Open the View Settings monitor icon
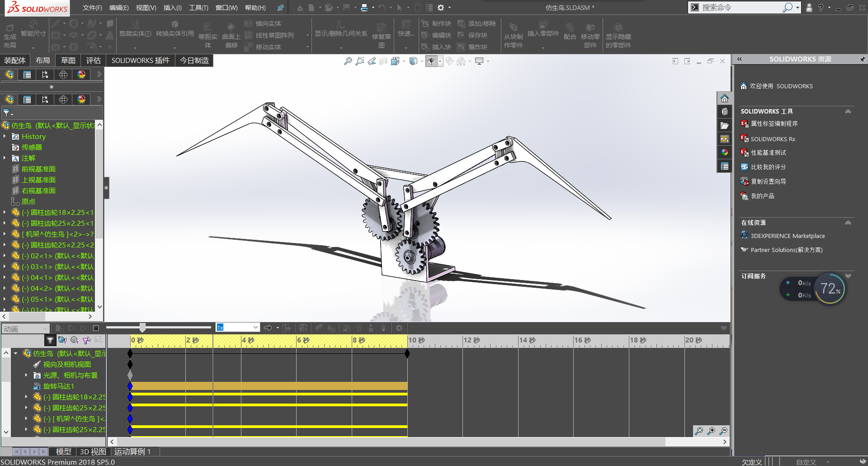Viewport: 868px width, 466px height. coord(479,61)
